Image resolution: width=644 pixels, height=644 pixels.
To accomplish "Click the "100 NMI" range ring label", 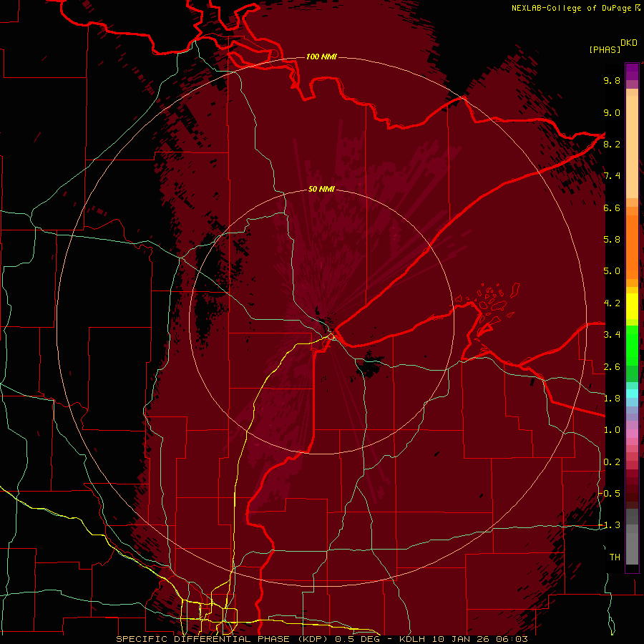I will click(321, 57).
